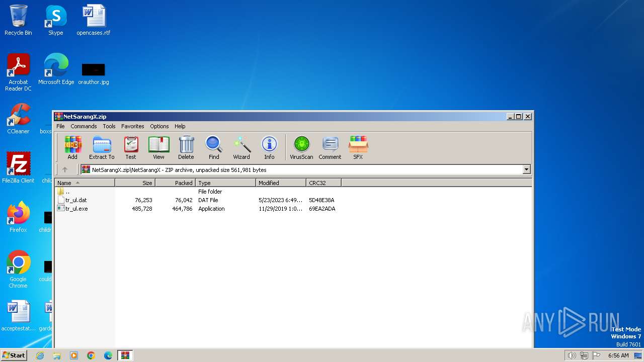Click modified date 11/29/2019 cell
The height and width of the screenshot is (362, 644).
tap(280, 209)
